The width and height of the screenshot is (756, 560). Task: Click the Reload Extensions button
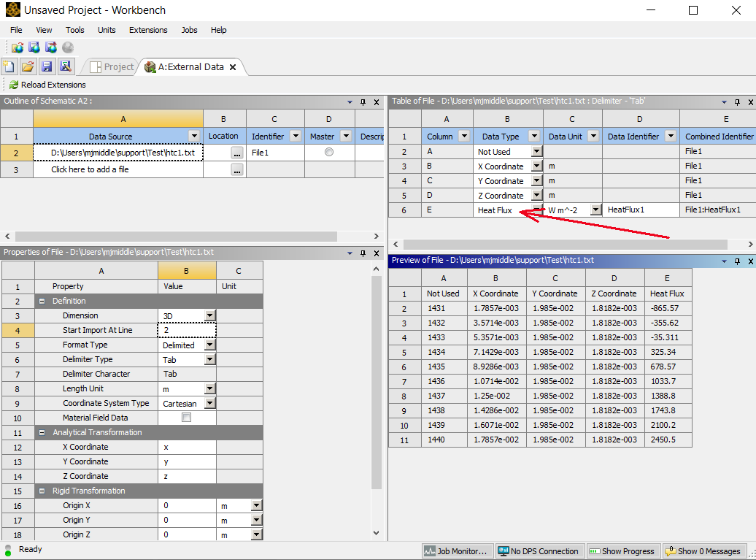(x=47, y=85)
